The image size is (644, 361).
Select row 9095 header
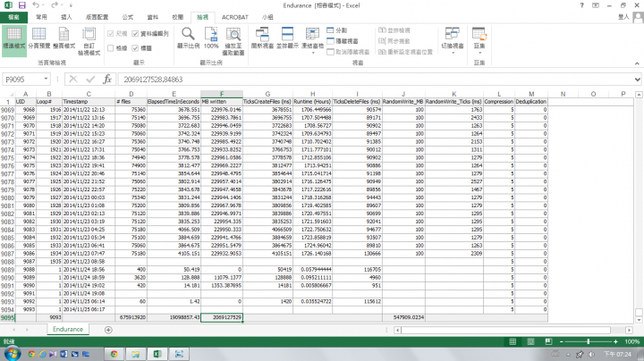(7, 317)
